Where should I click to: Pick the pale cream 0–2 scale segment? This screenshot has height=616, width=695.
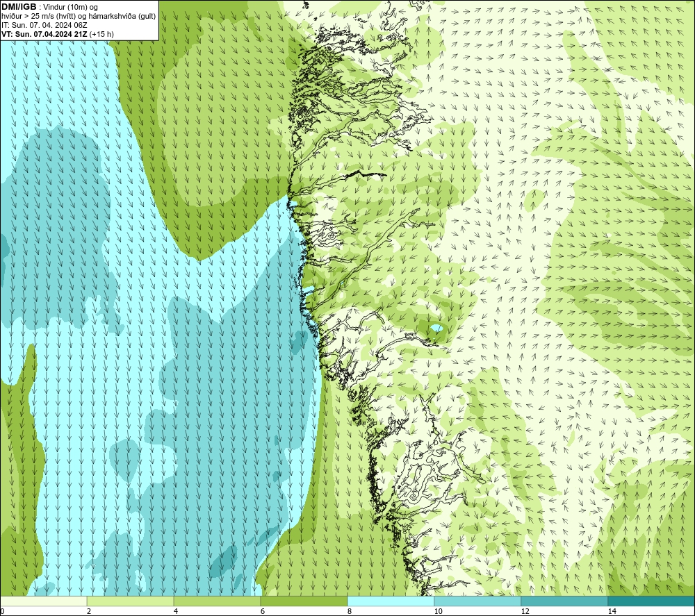(x=43, y=601)
